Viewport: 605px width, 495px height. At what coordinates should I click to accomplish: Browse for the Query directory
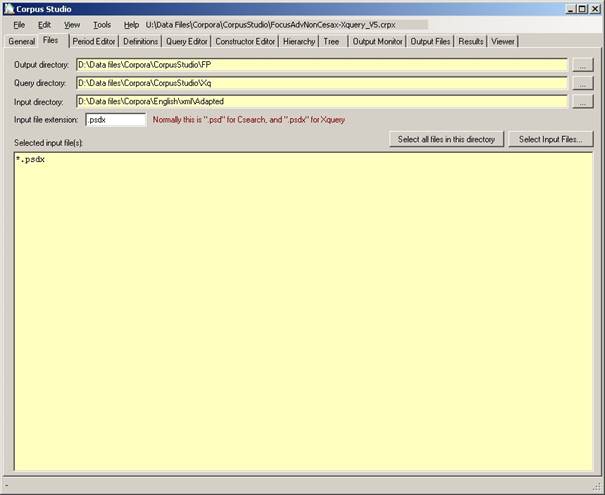click(583, 83)
